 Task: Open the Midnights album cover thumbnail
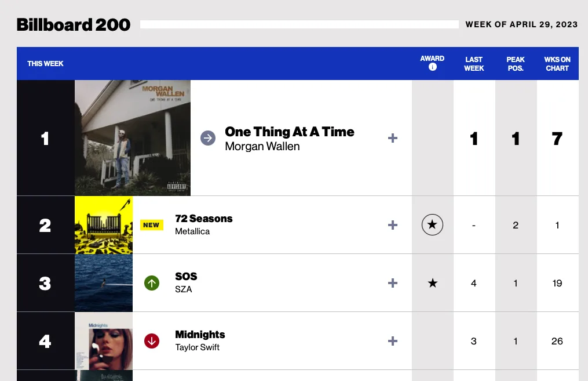[x=104, y=341]
